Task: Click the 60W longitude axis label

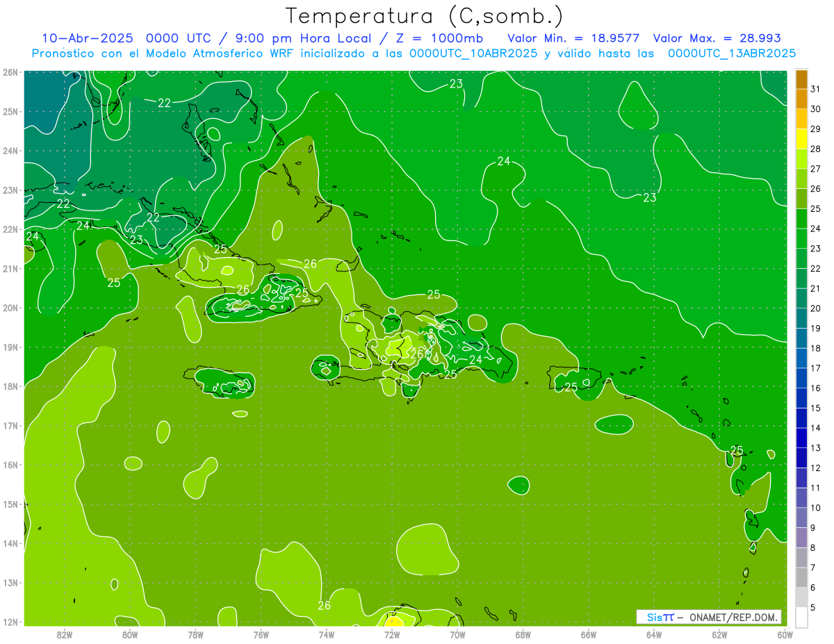Action: (x=785, y=634)
